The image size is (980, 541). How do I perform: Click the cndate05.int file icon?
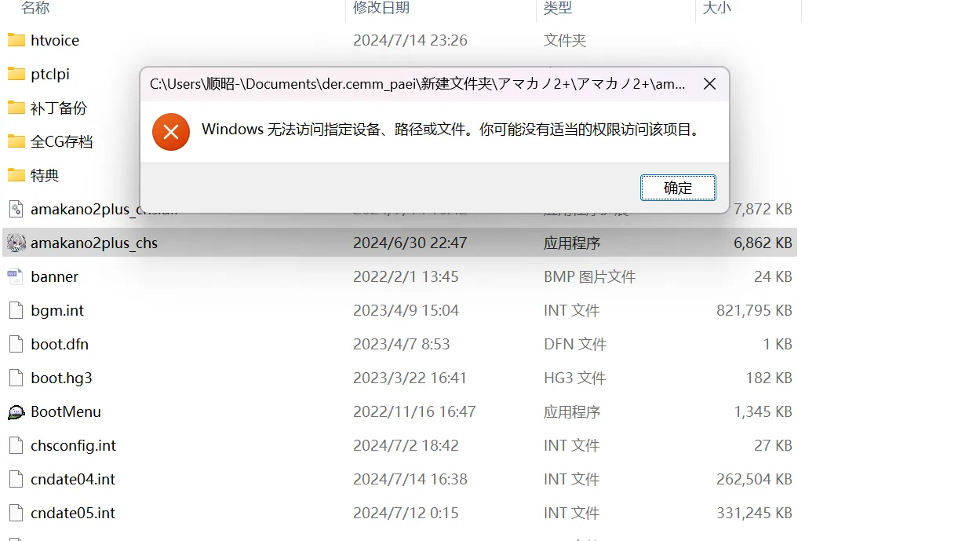[x=16, y=513]
